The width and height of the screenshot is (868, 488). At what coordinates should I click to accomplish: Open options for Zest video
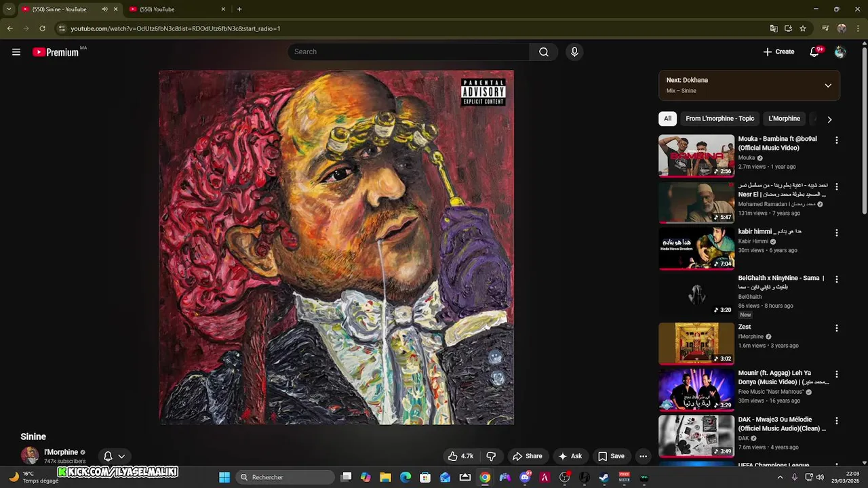836,328
